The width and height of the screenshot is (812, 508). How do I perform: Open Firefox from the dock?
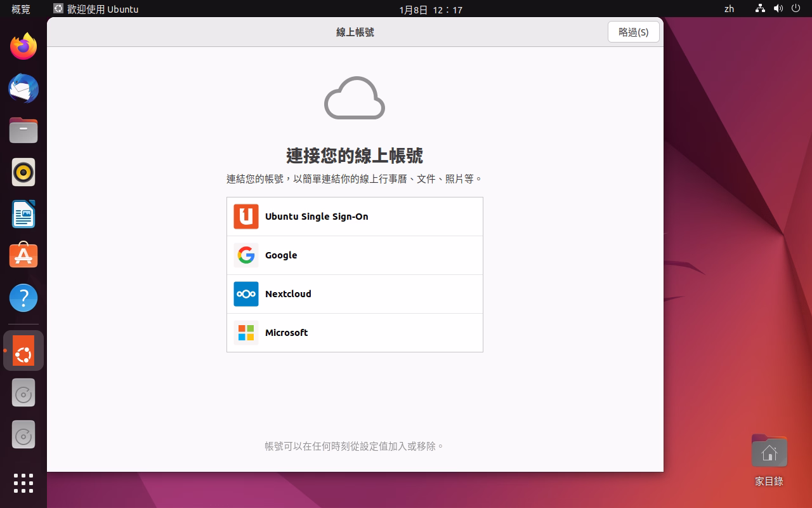23,46
